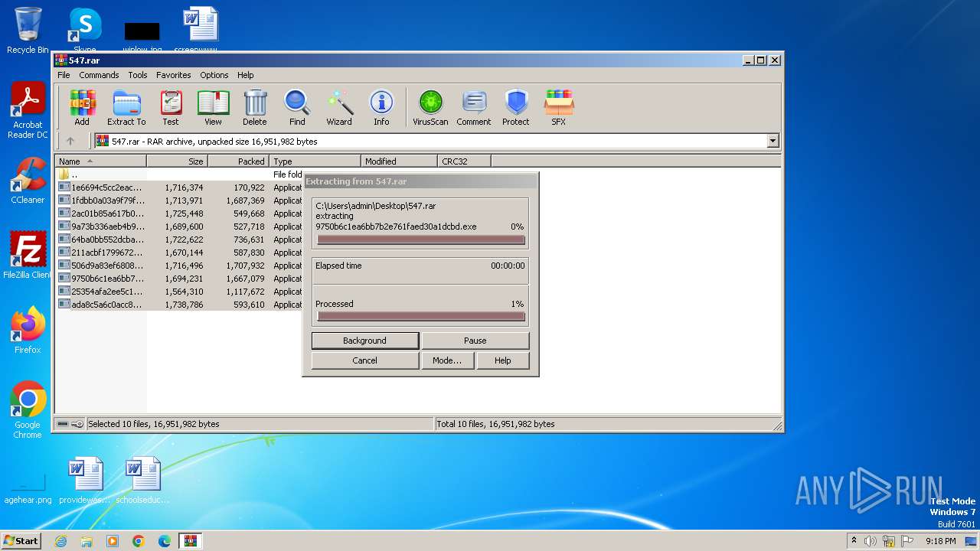Image resolution: width=980 pixels, height=551 pixels.
Task: Sort by Packed column header
Action: [x=238, y=161]
